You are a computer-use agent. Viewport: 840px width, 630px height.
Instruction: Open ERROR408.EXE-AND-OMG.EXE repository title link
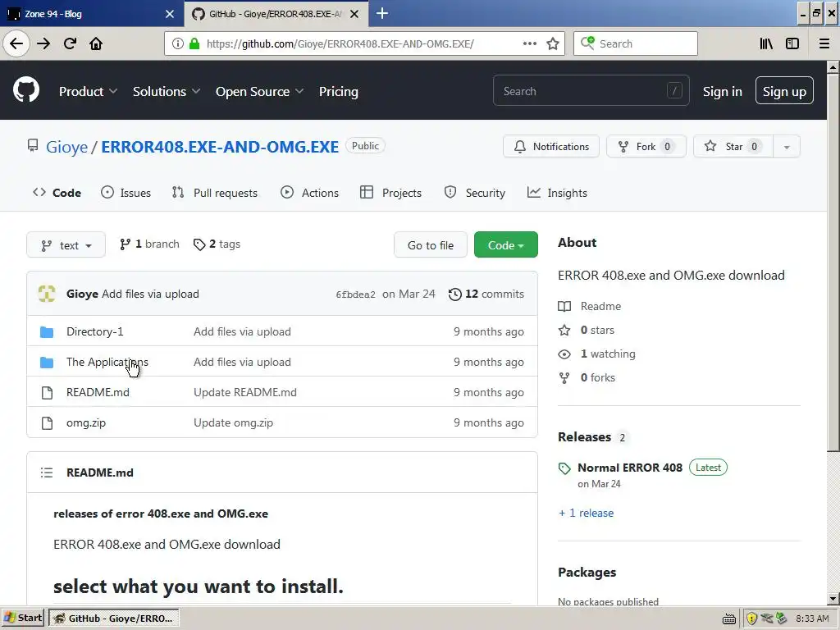[x=220, y=147]
